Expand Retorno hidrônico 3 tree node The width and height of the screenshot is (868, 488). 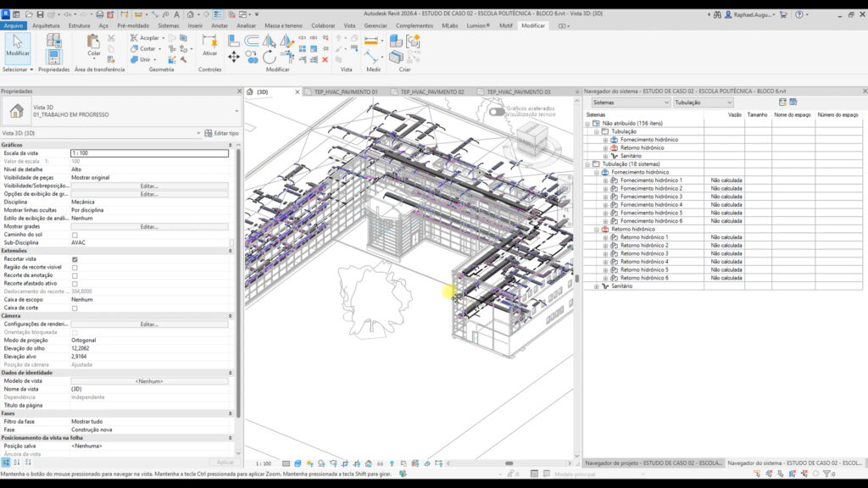[x=605, y=253]
